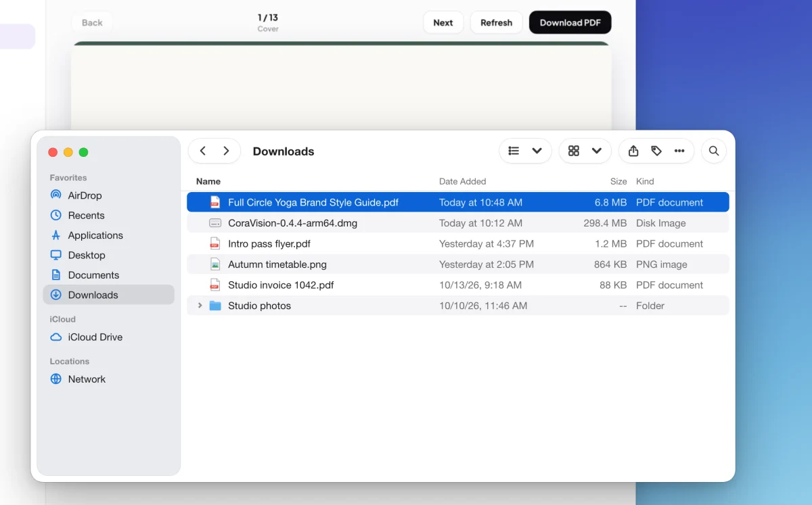Click the Edit Tags icon
The image size is (812, 505).
coord(656,151)
